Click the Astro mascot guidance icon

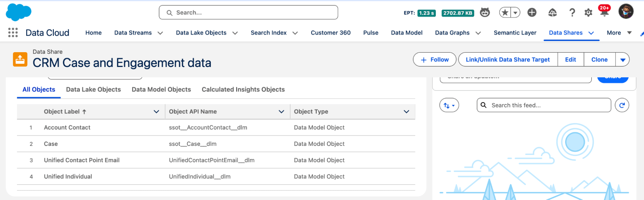(x=485, y=13)
